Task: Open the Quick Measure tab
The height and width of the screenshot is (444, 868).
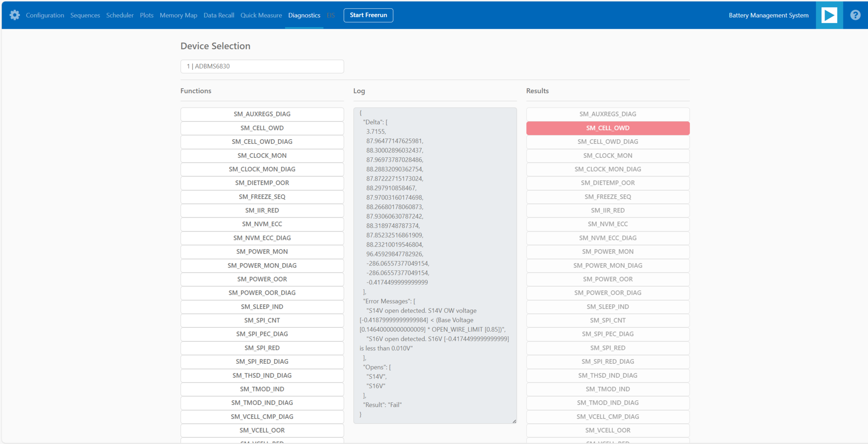Action: (x=261, y=15)
